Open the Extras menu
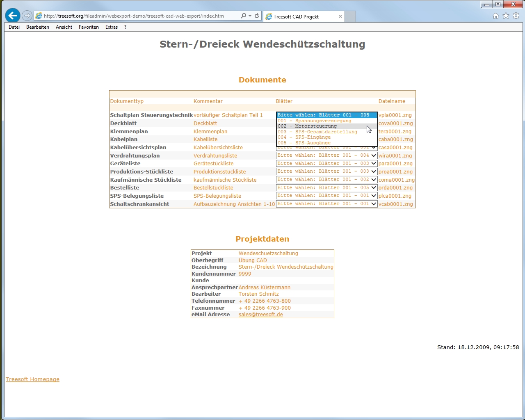The width and height of the screenshot is (525, 420). click(x=111, y=27)
